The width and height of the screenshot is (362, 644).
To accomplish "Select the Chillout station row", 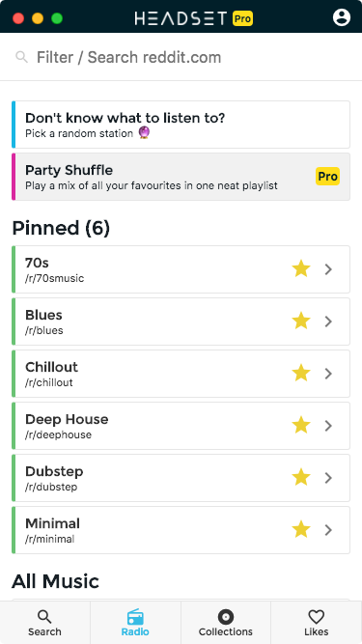I will tap(181, 374).
